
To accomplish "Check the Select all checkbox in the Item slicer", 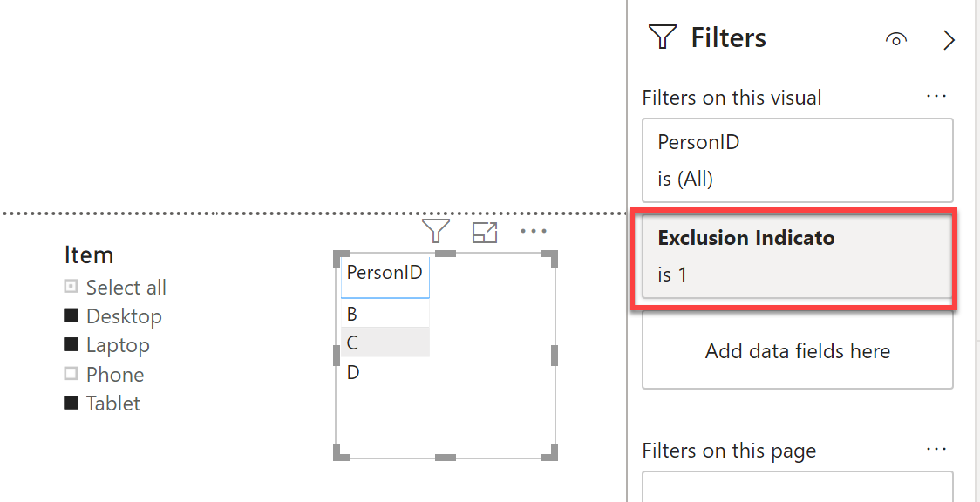I will coord(71,287).
